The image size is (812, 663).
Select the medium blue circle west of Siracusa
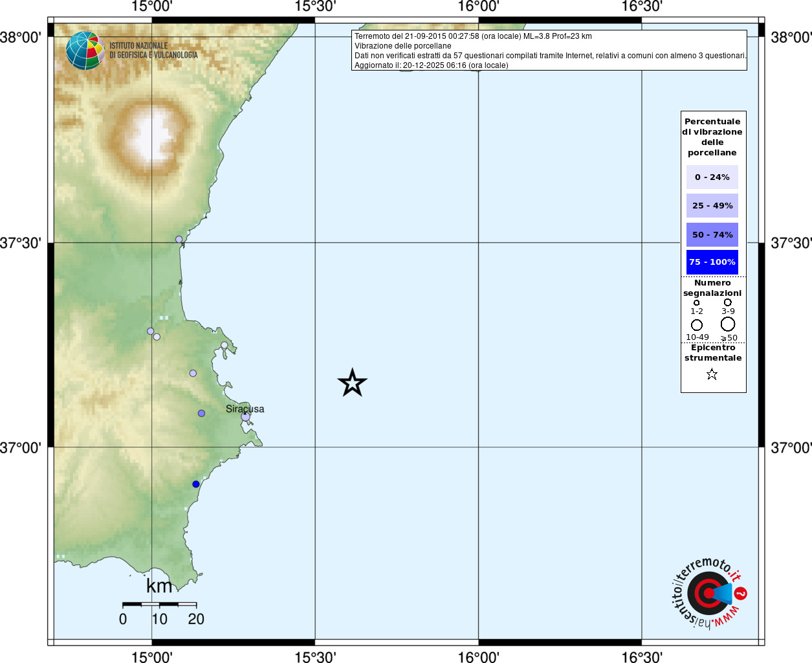click(201, 413)
